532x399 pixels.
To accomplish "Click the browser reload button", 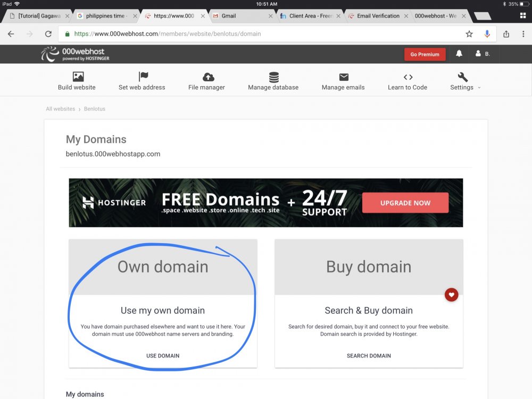I will 48,34.
